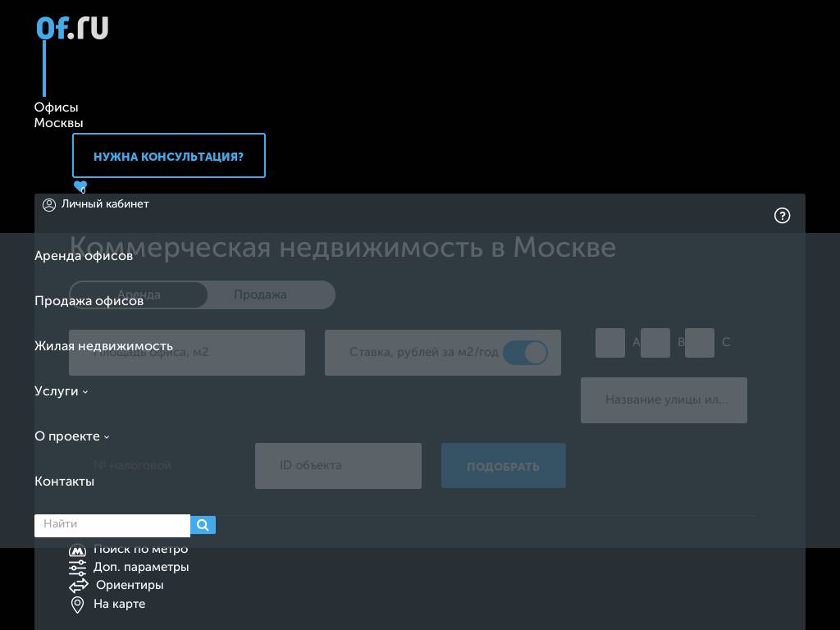Click the ID объекта input field
The width and height of the screenshot is (840, 630).
(338, 466)
